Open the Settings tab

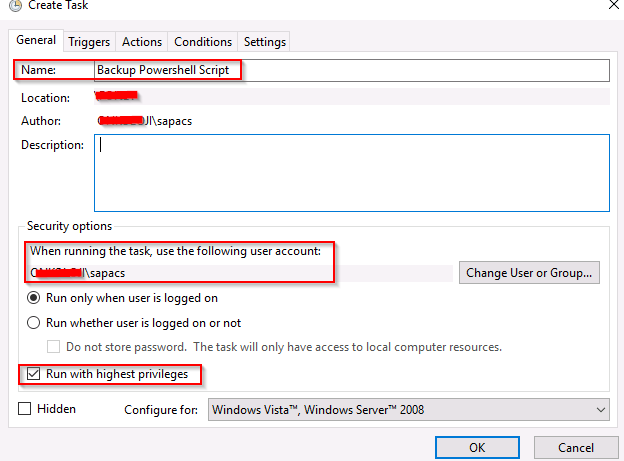pos(265,42)
